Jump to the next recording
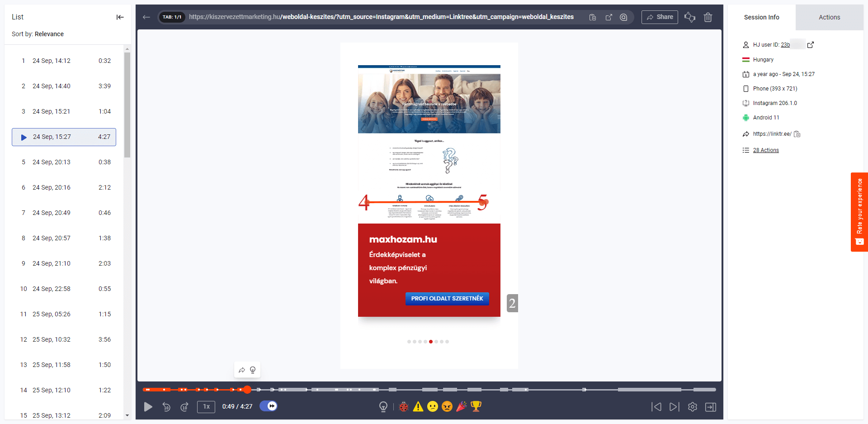Viewport: 868px width, 424px height. click(674, 407)
